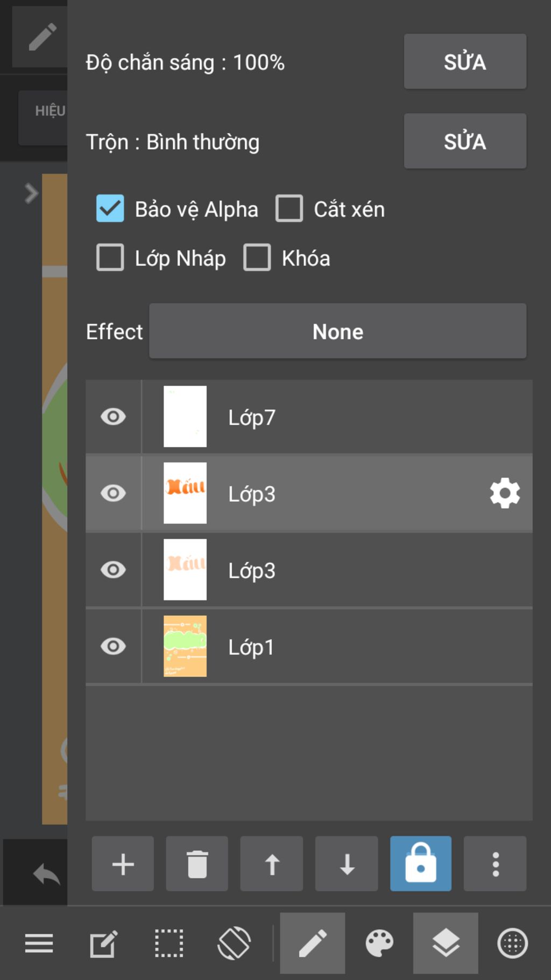
Task: Move layer up with the arrow icon
Action: pyautogui.click(x=272, y=864)
